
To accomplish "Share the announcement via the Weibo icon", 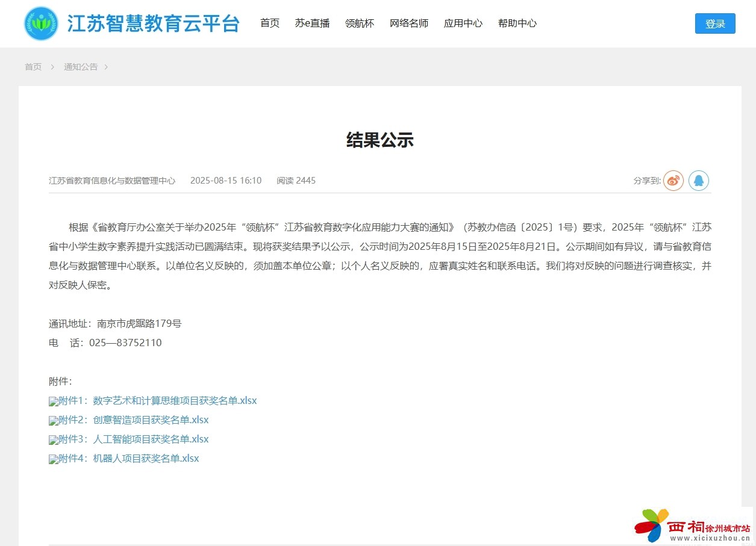I will coord(673,180).
